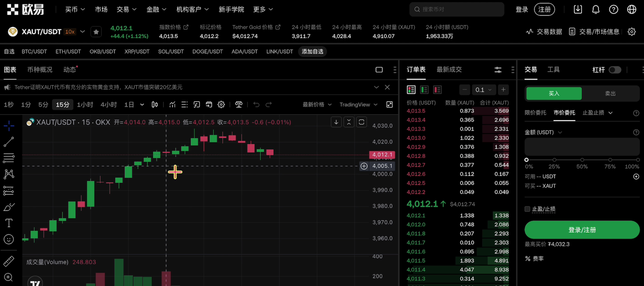644x286 pixels.
Task: Enable the 止盈/止损 checkbox
Action: tap(527, 209)
